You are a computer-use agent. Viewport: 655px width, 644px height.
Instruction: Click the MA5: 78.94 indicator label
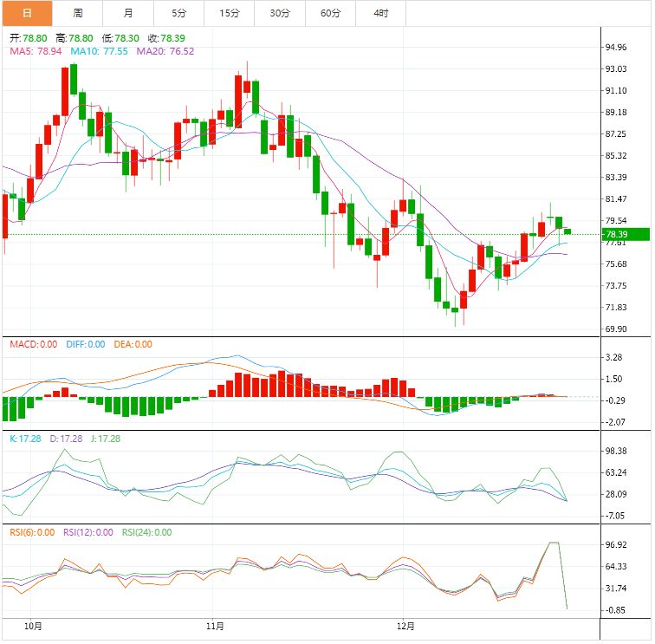pos(36,52)
